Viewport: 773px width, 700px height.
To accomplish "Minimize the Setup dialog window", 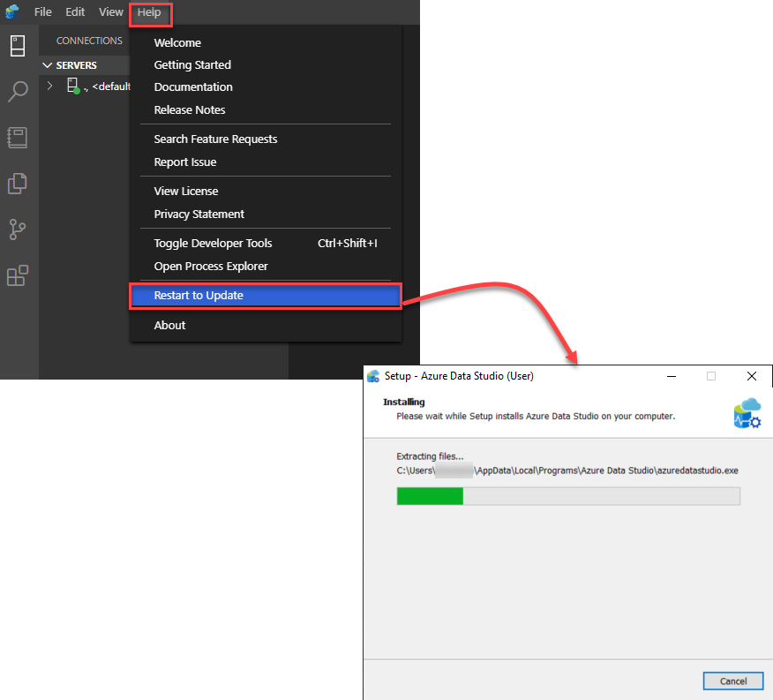I will [672, 376].
